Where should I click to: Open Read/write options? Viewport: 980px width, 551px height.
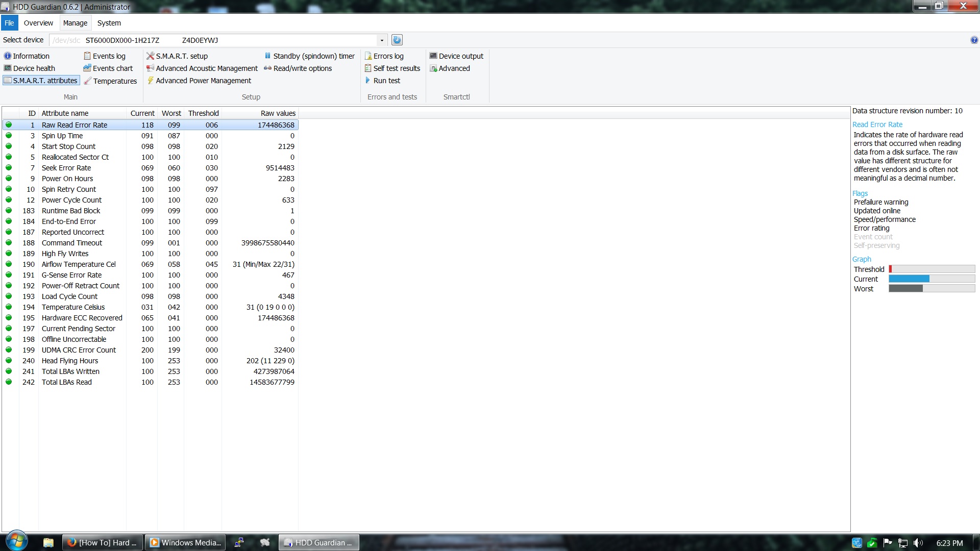point(298,68)
